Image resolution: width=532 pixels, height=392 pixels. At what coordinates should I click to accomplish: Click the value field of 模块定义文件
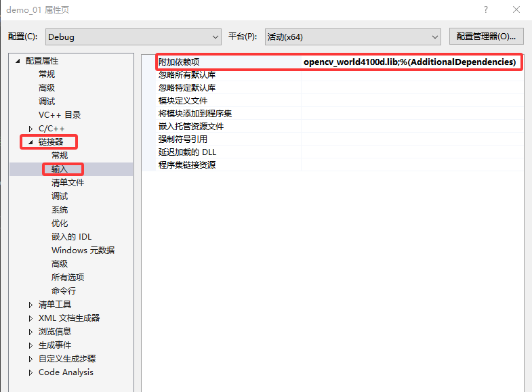click(412, 101)
